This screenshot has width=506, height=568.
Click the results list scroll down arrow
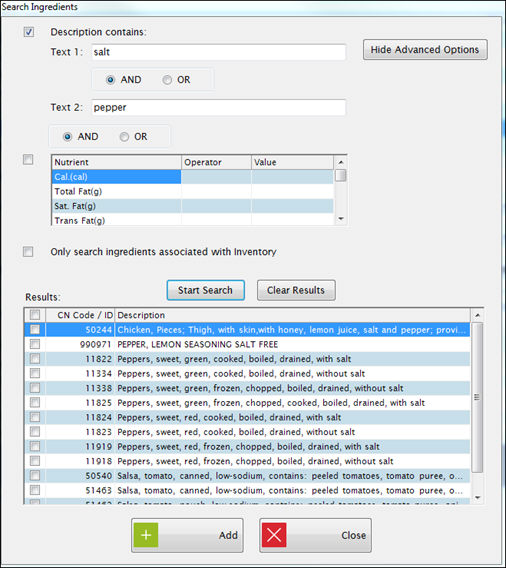pos(477,497)
